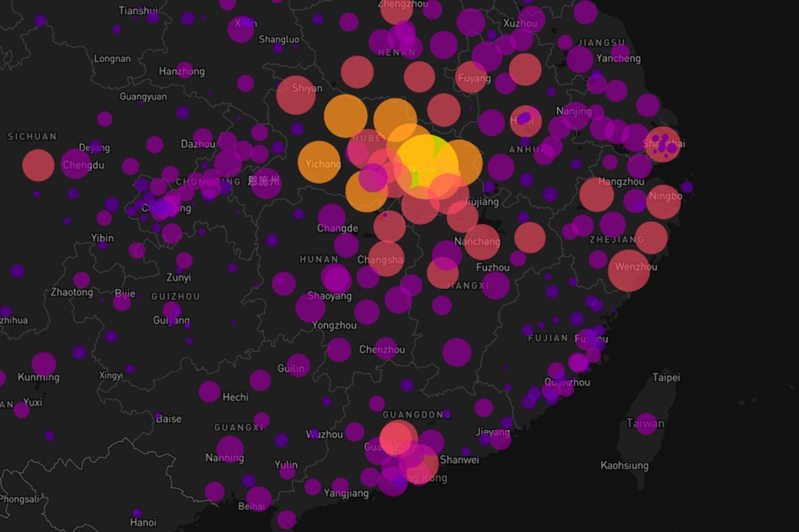Viewport: 799px width, 532px height.
Task: Select the Kaohsiung map label
Action: [x=624, y=465]
